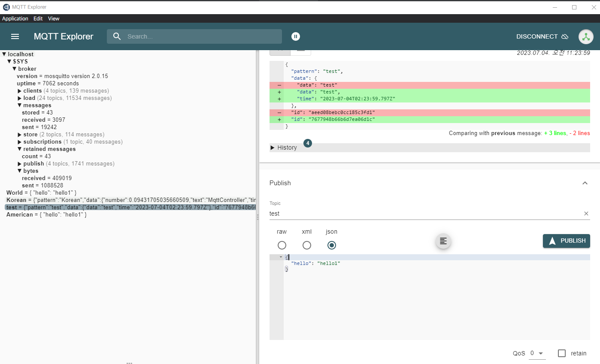Expand the load tree node
This screenshot has height=364, width=600.
coord(20,98)
